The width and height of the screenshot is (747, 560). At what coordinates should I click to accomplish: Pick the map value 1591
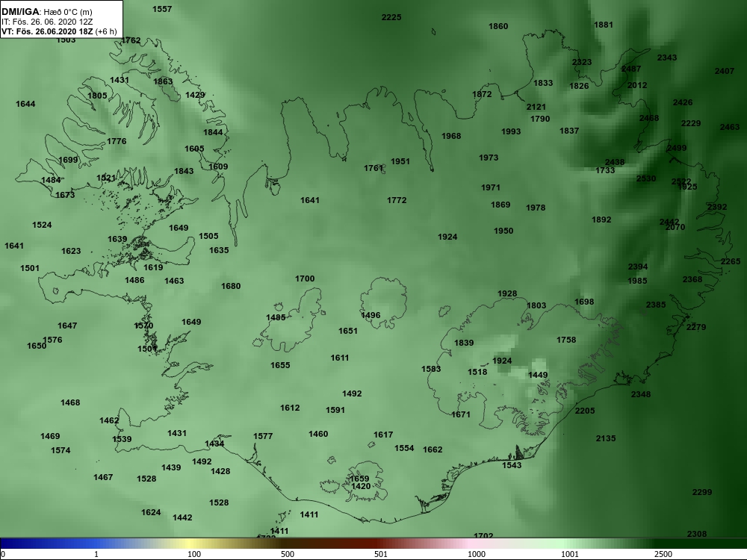point(335,410)
